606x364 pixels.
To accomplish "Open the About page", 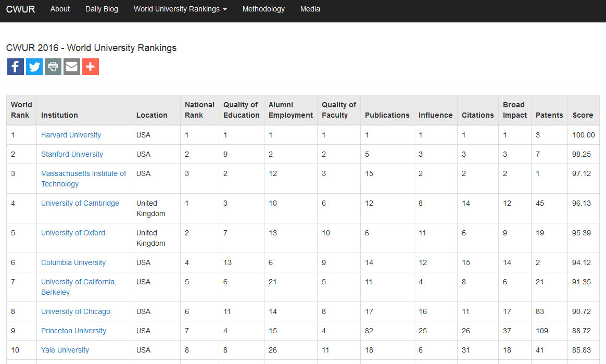I will pos(60,9).
